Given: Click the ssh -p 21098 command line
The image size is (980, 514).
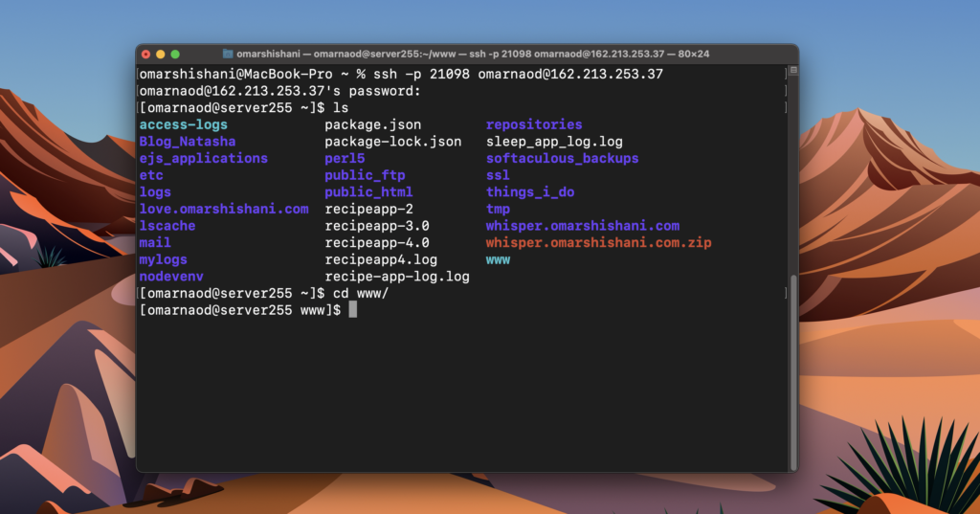Looking at the screenshot, I should tap(401, 74).
